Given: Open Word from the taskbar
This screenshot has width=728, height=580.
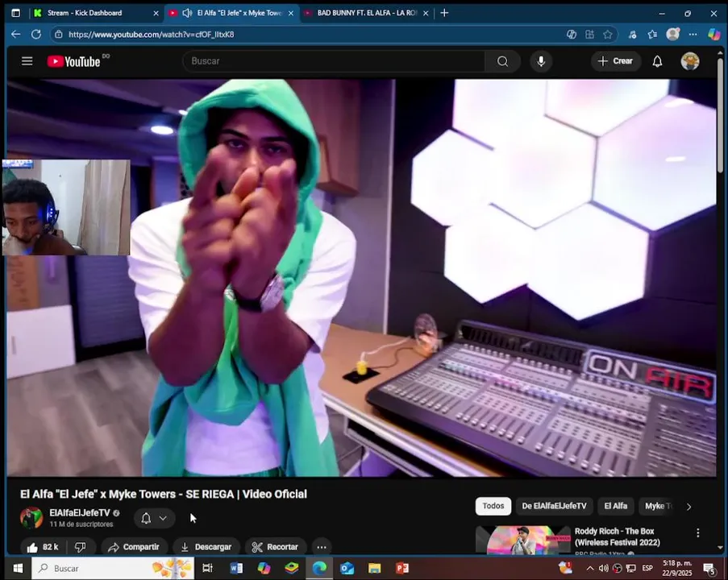Looking at the screenshot, I should pyautogui.click(x=236, y=568).
